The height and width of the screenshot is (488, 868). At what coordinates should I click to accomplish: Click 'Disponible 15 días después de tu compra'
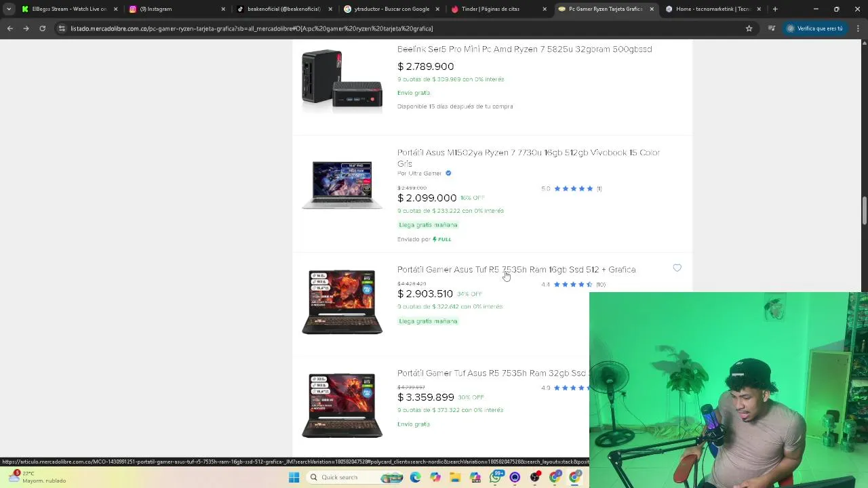(x=455, y=106)
